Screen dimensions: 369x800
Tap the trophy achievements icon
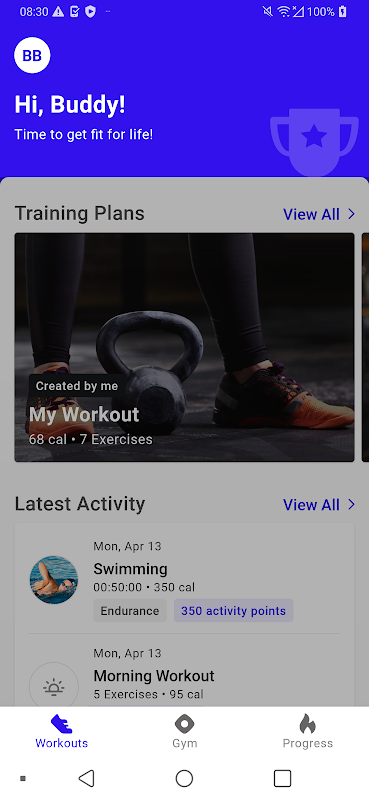coord(314,142)
